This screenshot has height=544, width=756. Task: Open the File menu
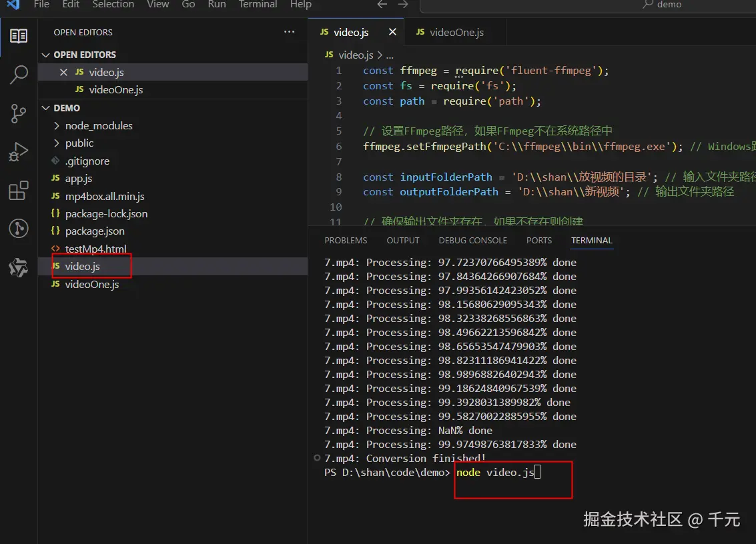pos(41,5)
